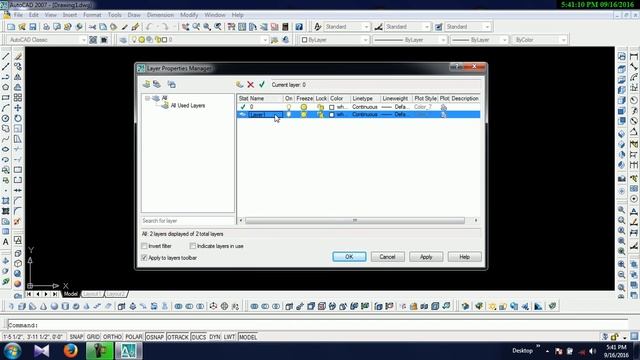Click the New Property Filter icon
Viewport: 640px width, 360px height.
click(146, 84)
